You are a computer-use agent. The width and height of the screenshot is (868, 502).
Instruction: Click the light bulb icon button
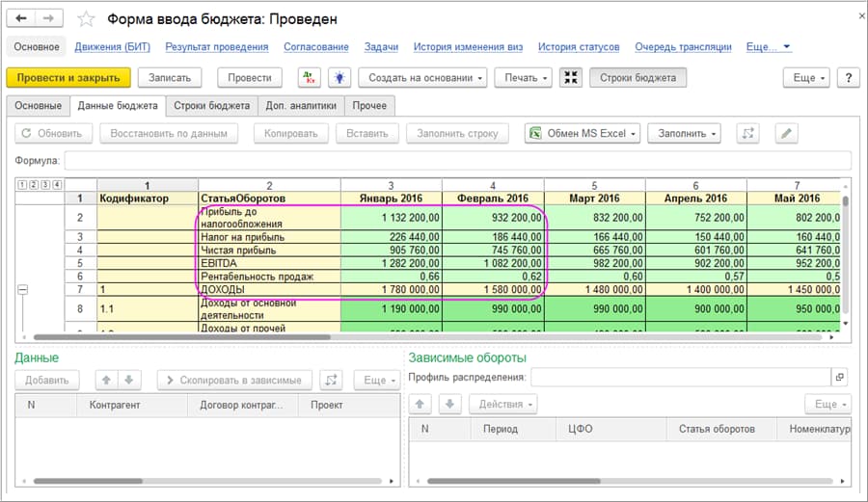[339, 78]
